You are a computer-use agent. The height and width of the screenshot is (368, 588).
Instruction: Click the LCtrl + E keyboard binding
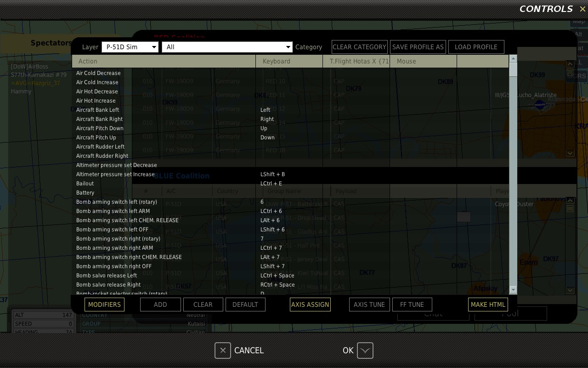click(271, 184)
